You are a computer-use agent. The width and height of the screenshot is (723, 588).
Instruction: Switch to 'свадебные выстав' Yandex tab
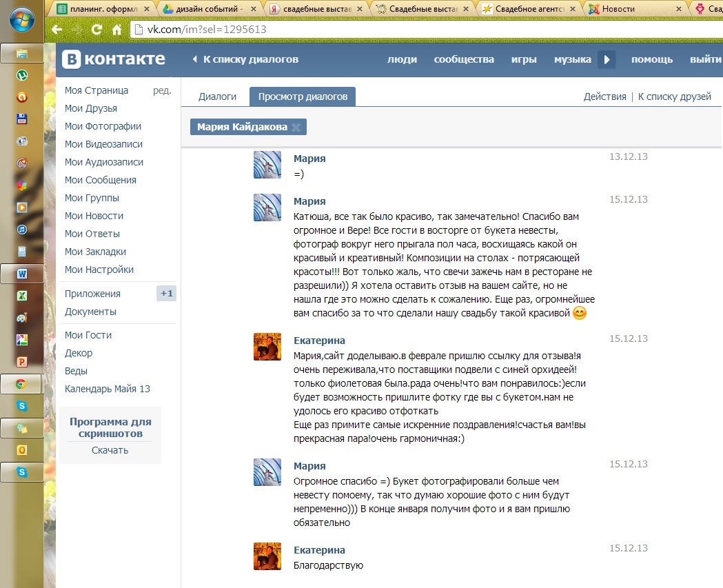pyautogui.click(x=316, y=9)
